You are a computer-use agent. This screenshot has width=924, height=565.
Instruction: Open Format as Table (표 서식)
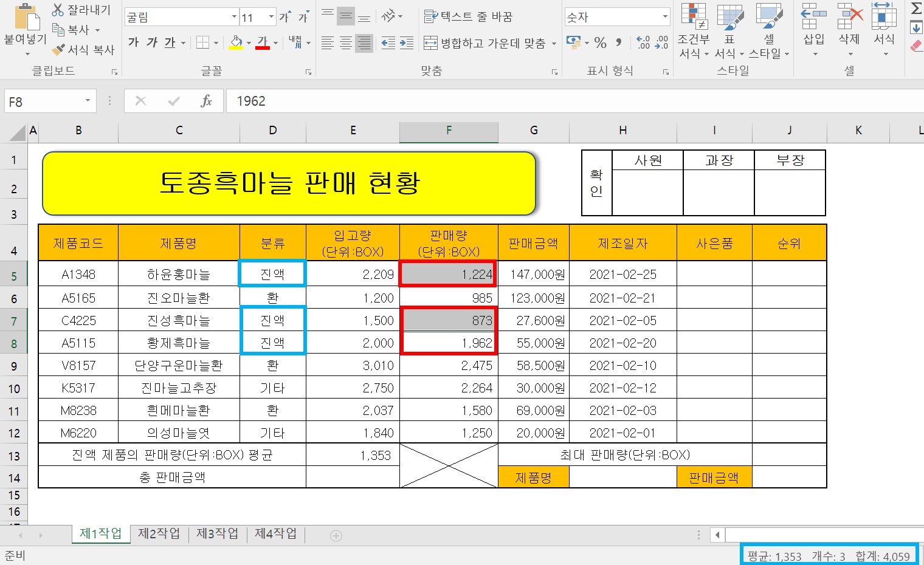click(729, 30)
